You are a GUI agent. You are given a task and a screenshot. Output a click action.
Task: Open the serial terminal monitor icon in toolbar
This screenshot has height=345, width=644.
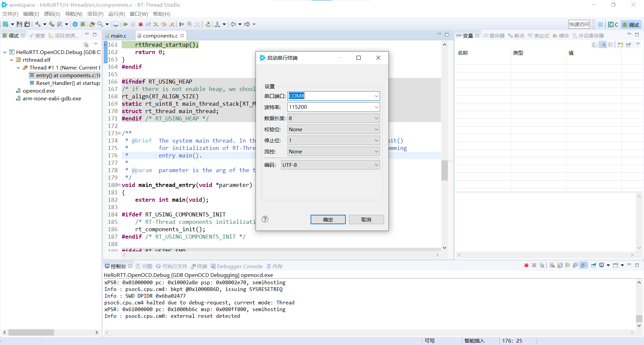[116, 24]
